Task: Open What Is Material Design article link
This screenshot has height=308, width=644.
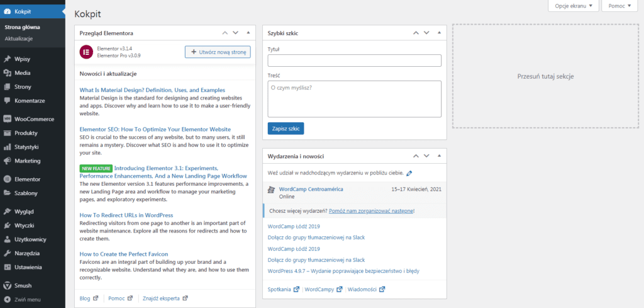Action: tap(152, 90)
